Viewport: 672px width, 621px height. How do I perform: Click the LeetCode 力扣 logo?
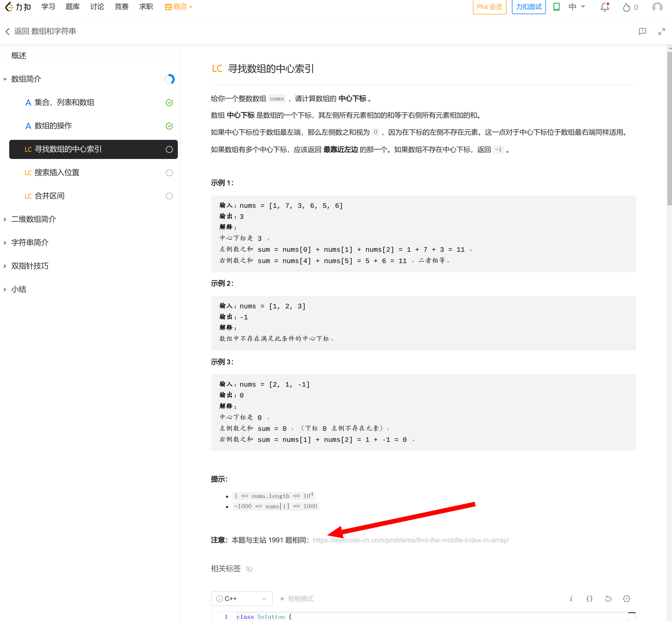18,7
